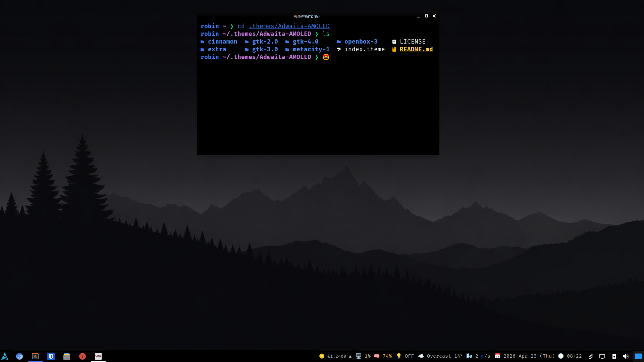The width and height of the screenshot is (644, 362).
Task: Click the terminal title bar text
Action: coord(307,16)
